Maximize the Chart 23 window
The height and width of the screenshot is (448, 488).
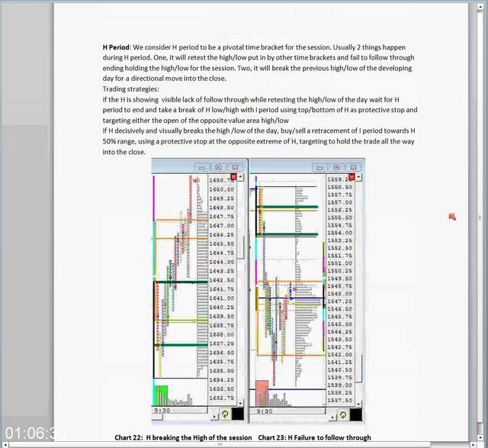(x=336, y=167)
